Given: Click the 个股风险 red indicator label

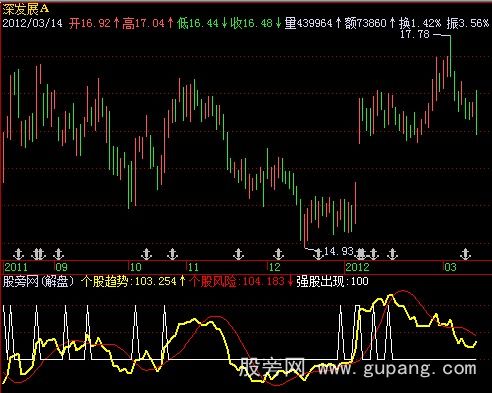Looking at the screenshot, I should coord(213,282).
